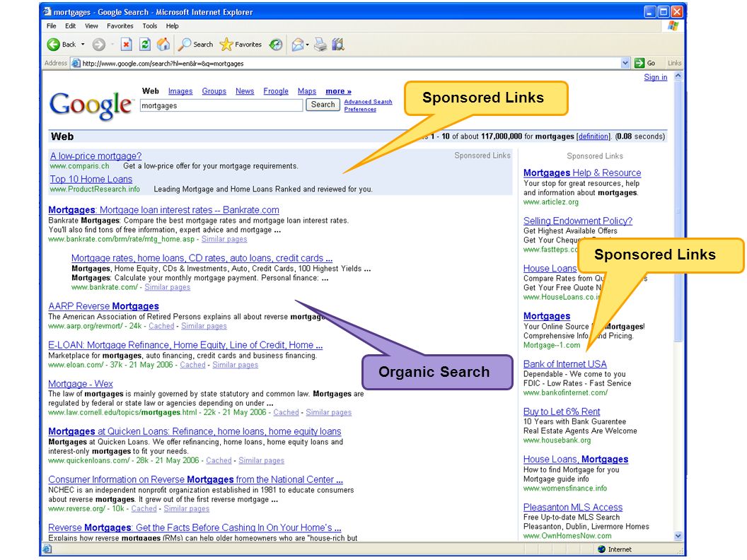Viewport: 747px width, 560px height.
Task: Switch to Froogle tab
Action: [276, 91]
